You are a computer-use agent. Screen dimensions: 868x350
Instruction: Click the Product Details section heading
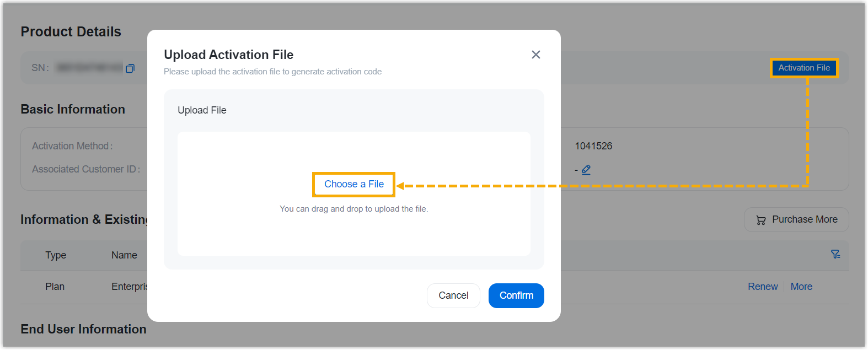71,31
